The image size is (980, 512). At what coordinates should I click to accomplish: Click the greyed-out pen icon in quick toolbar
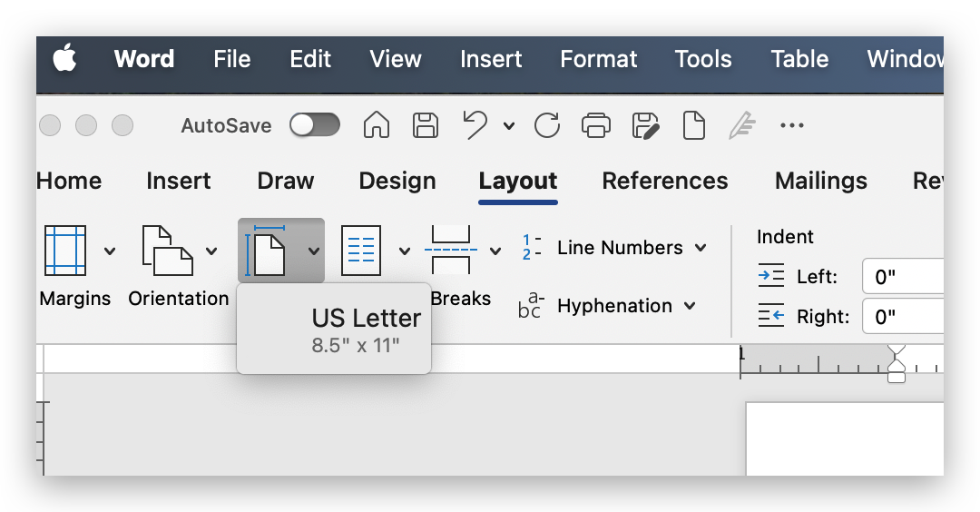tap(742, 125)
